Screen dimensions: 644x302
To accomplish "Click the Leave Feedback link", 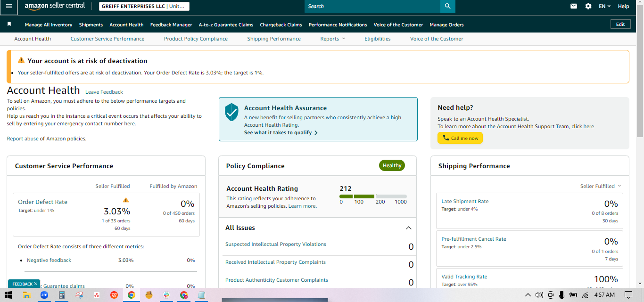I will pos(104,92).
